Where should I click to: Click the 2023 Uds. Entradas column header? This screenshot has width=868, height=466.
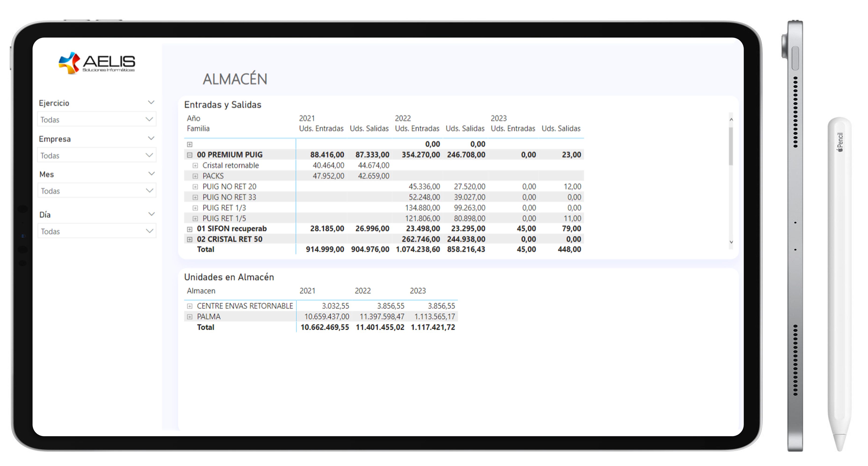tap(513, 129)
